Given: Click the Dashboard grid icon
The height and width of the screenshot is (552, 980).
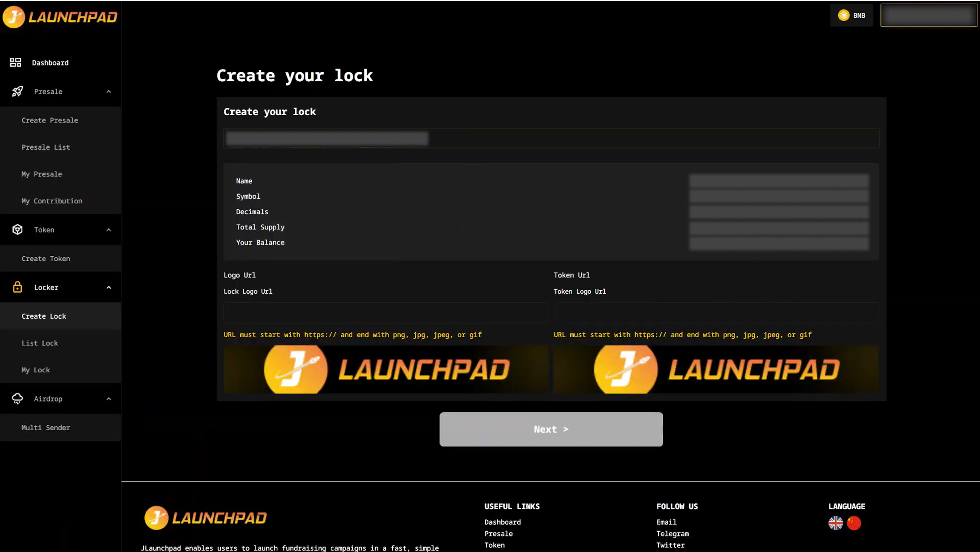Looking at the screenshot, I should (x=16, y=62).
